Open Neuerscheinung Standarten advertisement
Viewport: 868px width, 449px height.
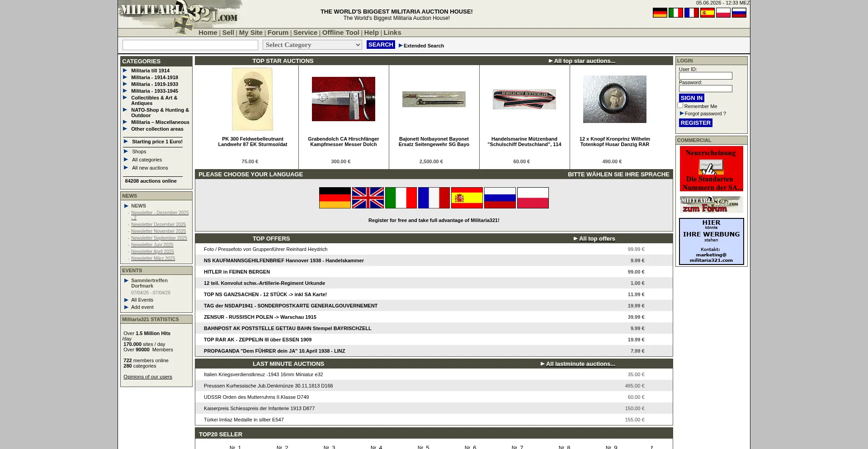(711, 169)
